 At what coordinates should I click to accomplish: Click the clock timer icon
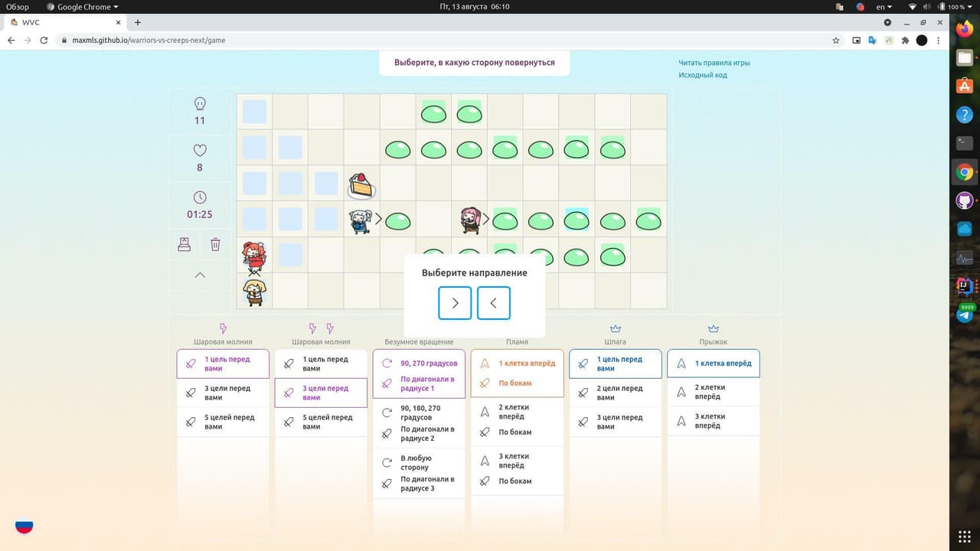[x=200, y=197]
